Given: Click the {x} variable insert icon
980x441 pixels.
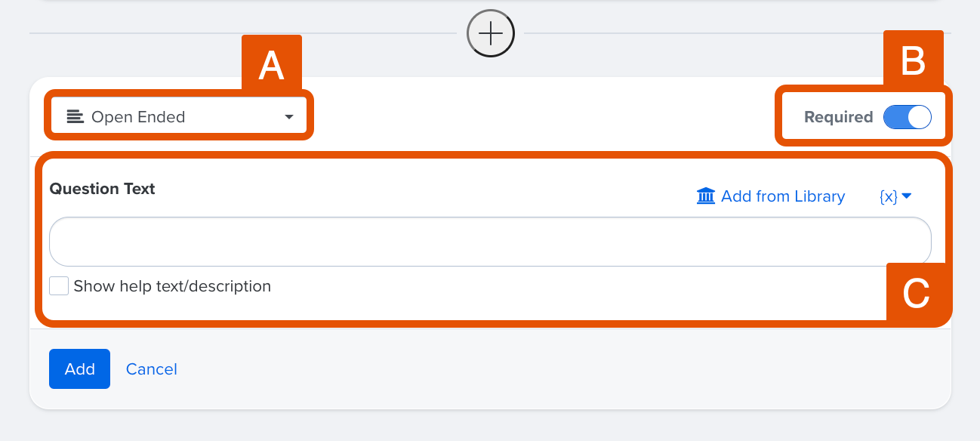Looking at the screenshot, I should click(x=889, y=196).
